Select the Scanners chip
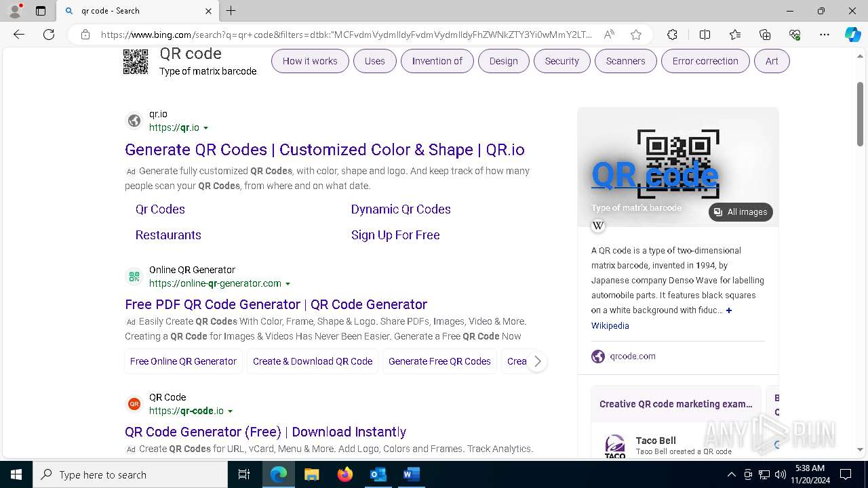This screenshot has width=868, height=488. coord(625,61)
